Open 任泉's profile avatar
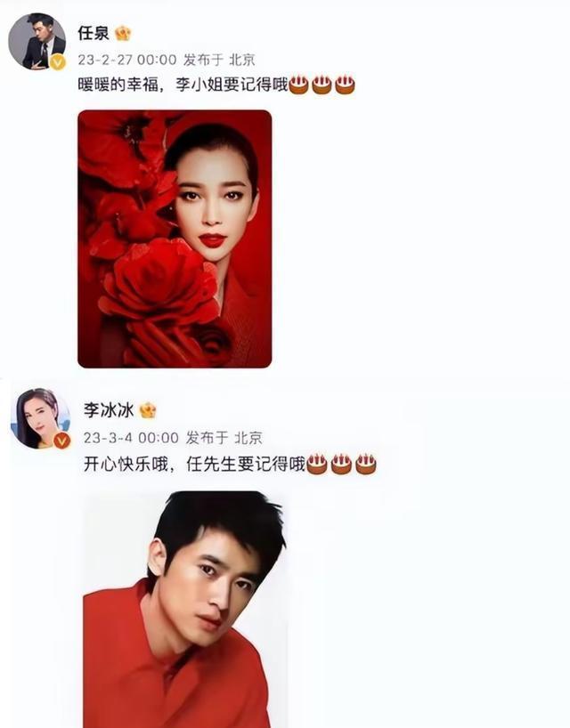 coord(37,41)
